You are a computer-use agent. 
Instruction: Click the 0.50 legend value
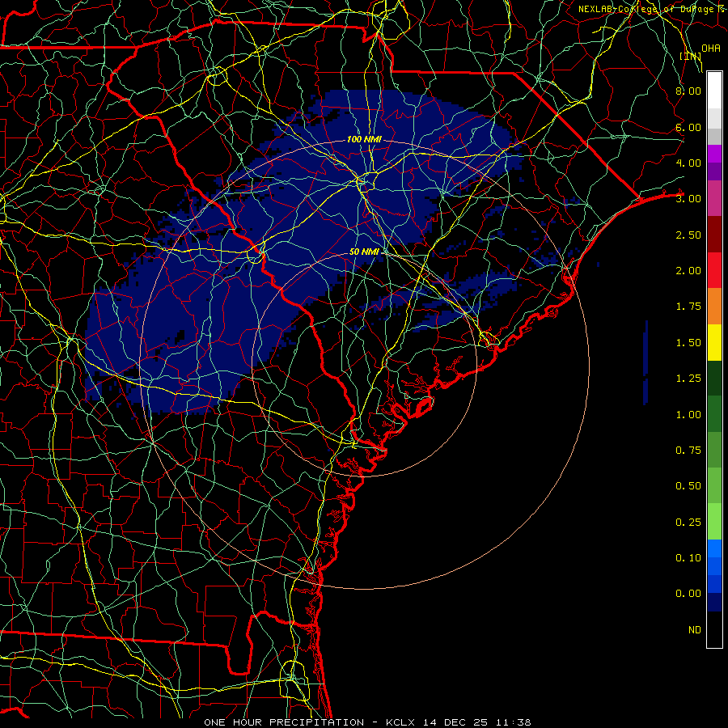coord(688,486)
